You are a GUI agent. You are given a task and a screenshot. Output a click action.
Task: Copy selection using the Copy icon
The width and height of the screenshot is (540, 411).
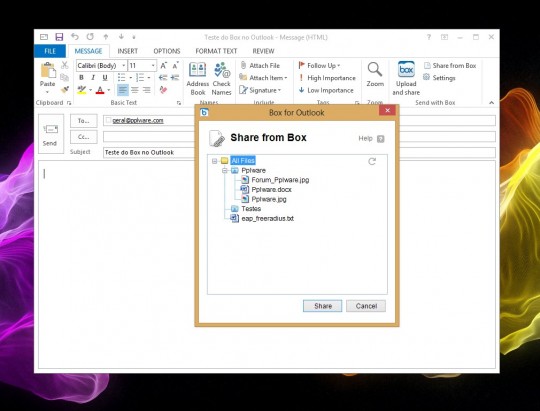coord(64,78)
